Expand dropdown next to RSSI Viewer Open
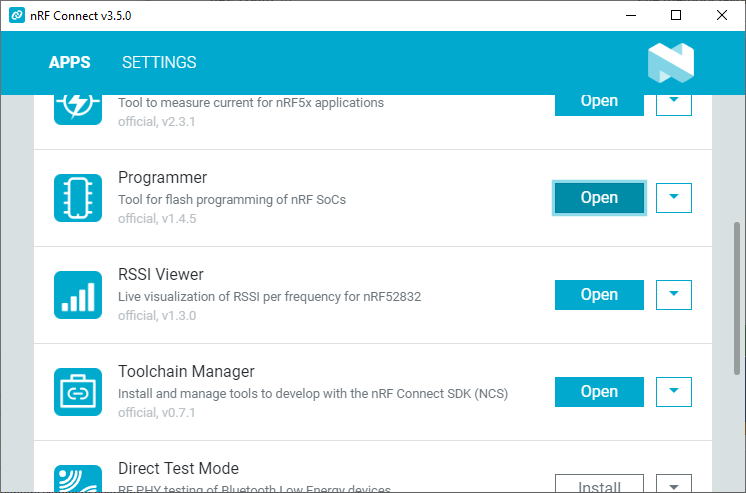The width and height of the screenshot is (746, 493). pos(674,295)
